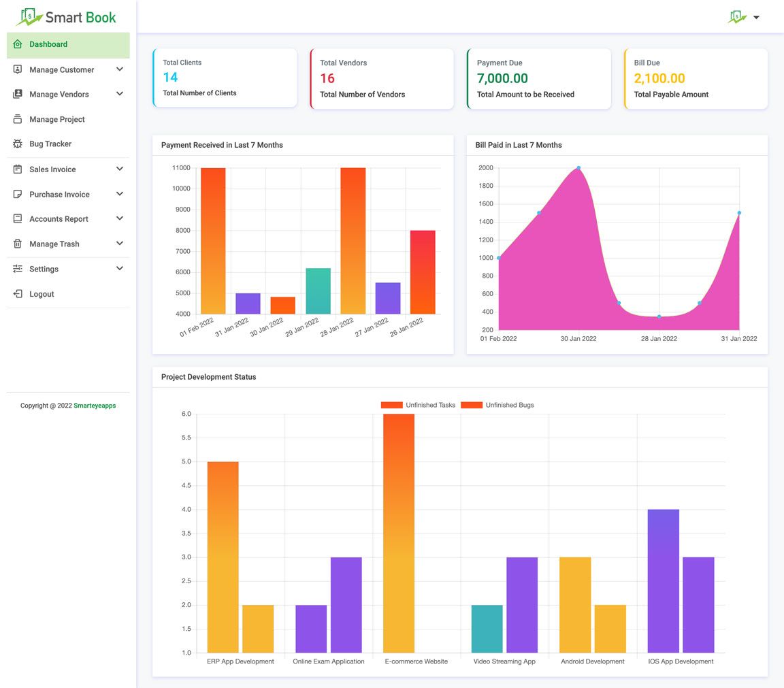This screenshot has height=688, width=784.
Task: Click the Settings sliders icon
Action: pos(18,269)
